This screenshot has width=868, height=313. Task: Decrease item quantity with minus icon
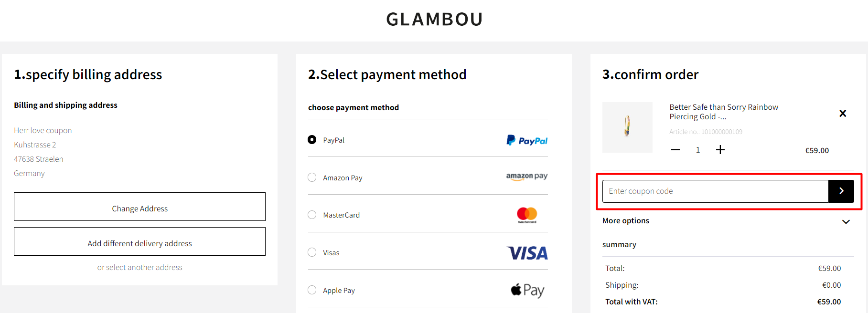(675, 150)
